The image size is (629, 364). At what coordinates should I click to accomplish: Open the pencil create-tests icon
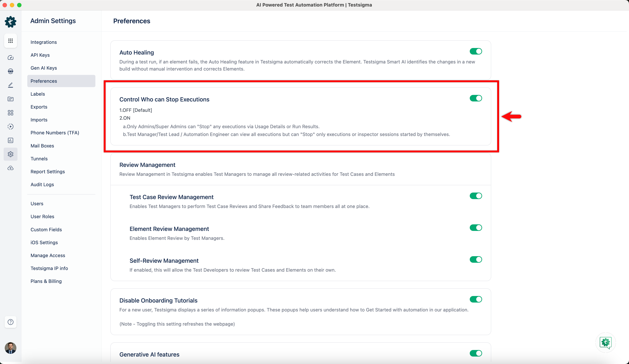[x=11, y=85]
